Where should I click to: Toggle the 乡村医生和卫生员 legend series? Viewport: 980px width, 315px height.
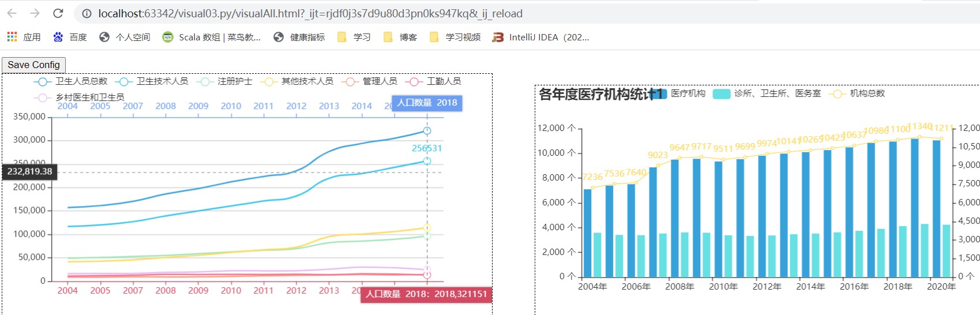tap(79, 97)
